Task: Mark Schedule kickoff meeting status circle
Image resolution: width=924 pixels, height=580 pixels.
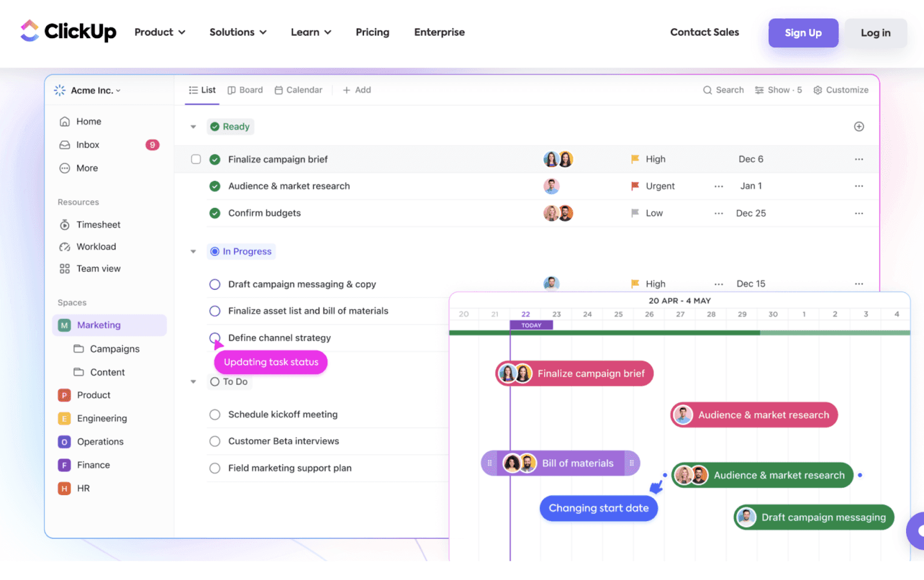Action: 215,415
